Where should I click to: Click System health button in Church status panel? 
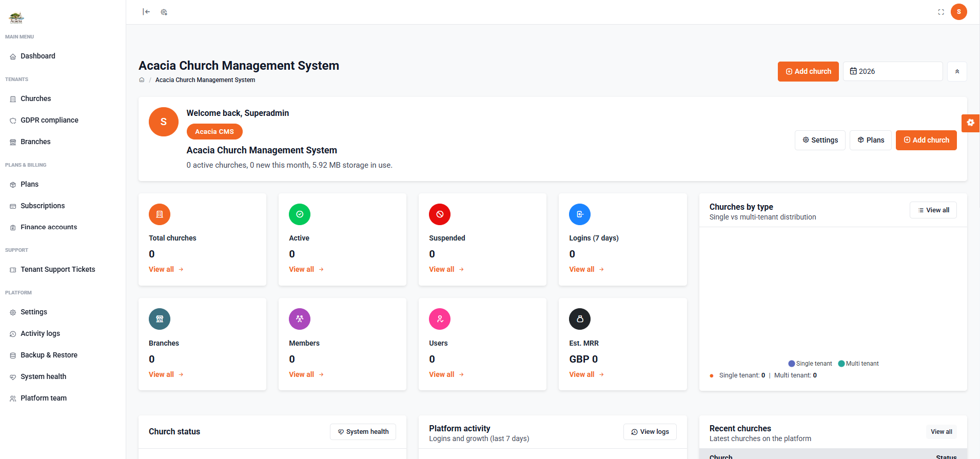363,432
